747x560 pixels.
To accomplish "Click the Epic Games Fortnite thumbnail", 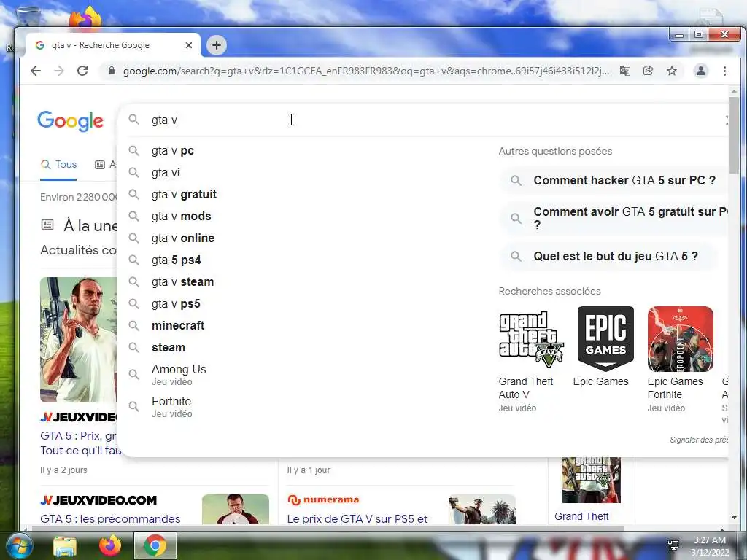I will point(681,339).
